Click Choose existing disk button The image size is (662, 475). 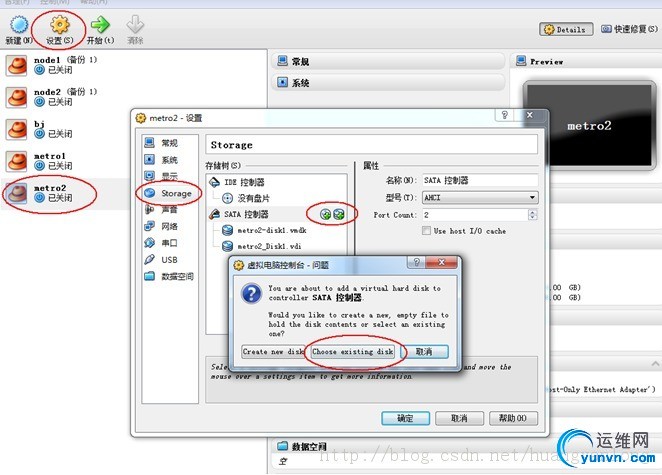353,351
